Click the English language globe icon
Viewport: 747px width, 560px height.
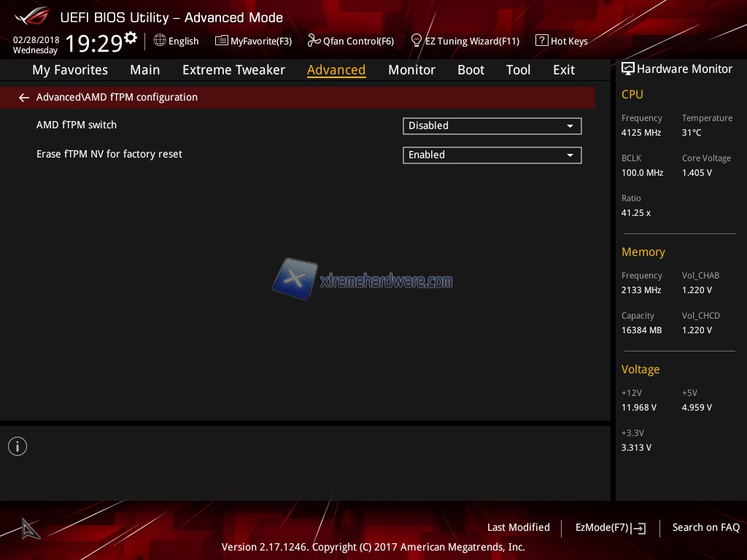tap(160, 41)
